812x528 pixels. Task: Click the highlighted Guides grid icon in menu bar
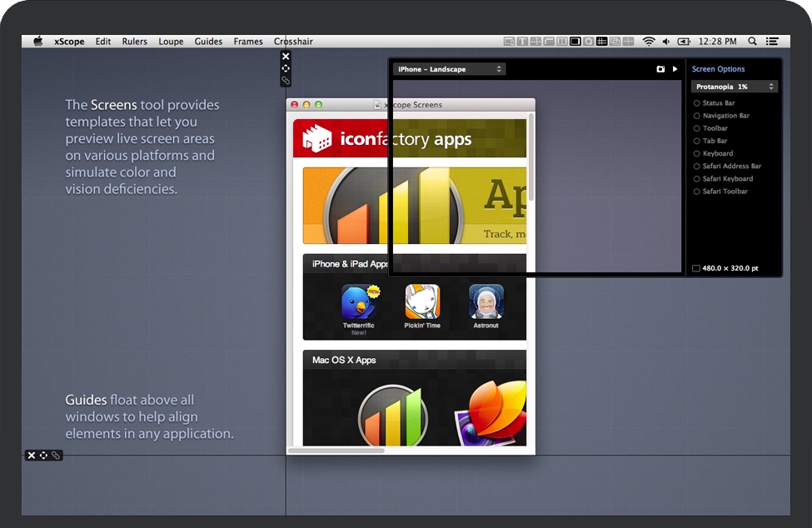click(602, 42)
